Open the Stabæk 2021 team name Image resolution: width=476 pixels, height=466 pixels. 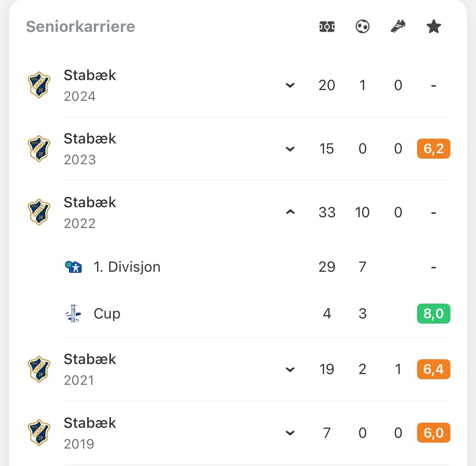pyautogui.click(x=90, y=359)
